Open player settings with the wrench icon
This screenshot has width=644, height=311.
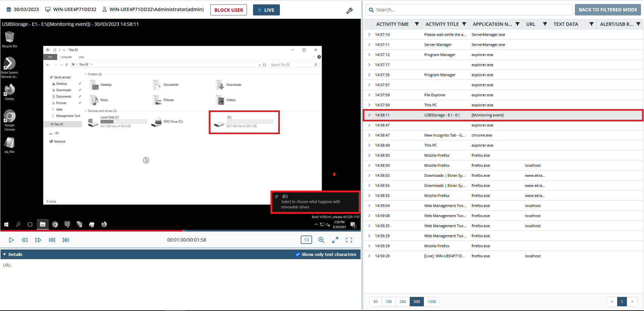(349, 10)
